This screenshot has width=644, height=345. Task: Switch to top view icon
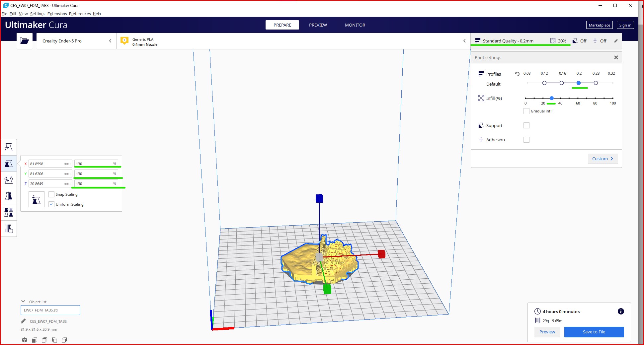tap(44, 340)
